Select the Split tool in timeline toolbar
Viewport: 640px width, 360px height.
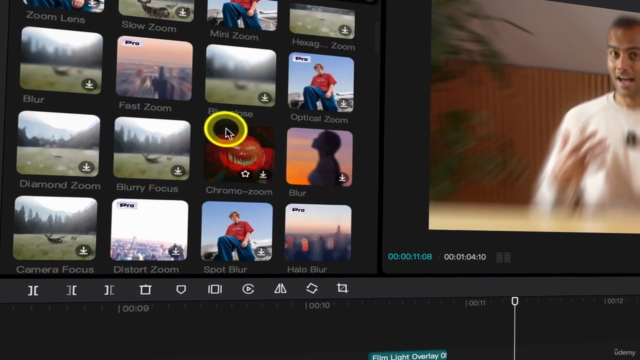(x=33, y=290)
